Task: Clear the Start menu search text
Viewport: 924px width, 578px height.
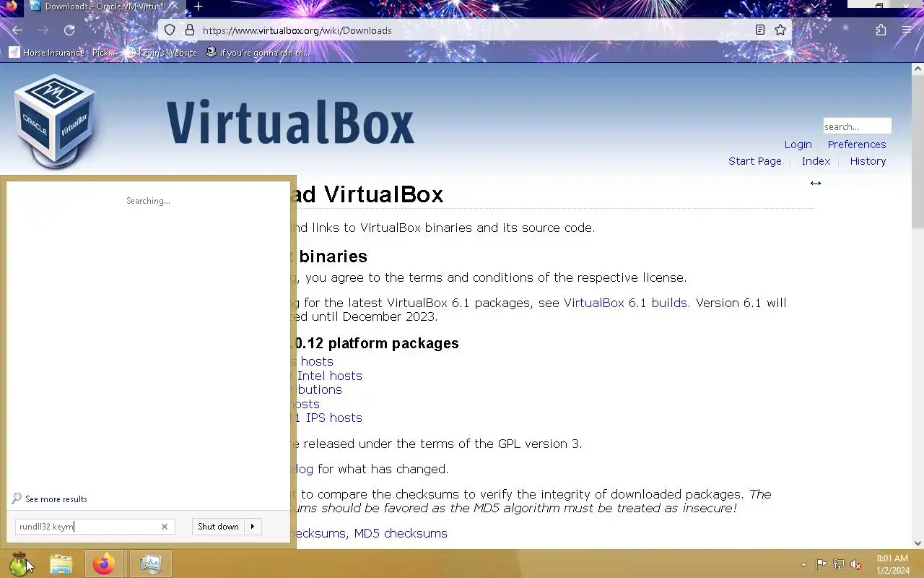Action: click(x=164, y=527)
